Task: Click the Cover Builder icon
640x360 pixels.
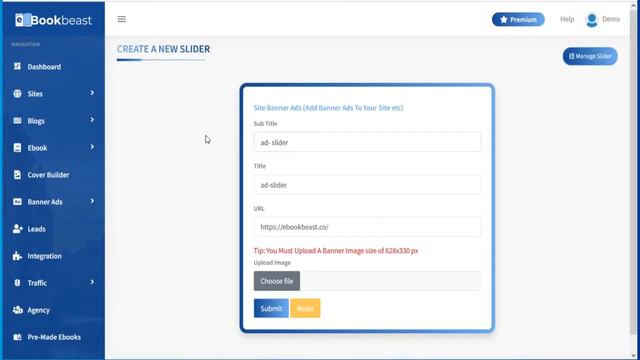Action: (17, 175)
